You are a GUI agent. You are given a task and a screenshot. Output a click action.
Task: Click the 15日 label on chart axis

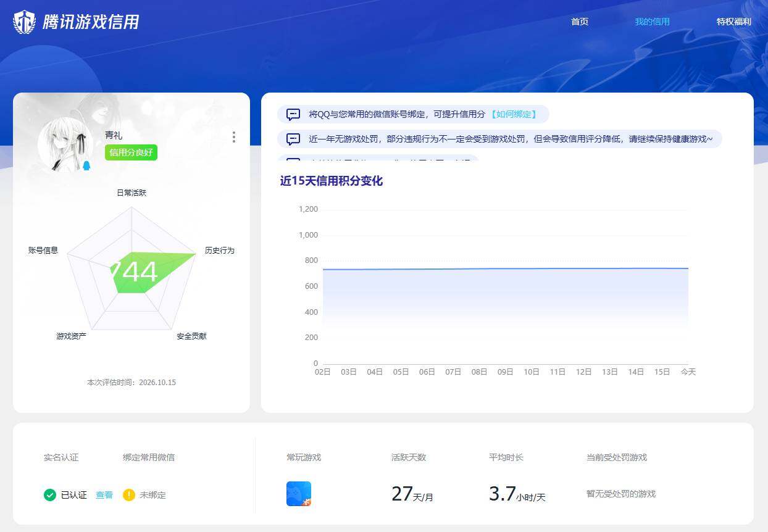coord(662,372)
